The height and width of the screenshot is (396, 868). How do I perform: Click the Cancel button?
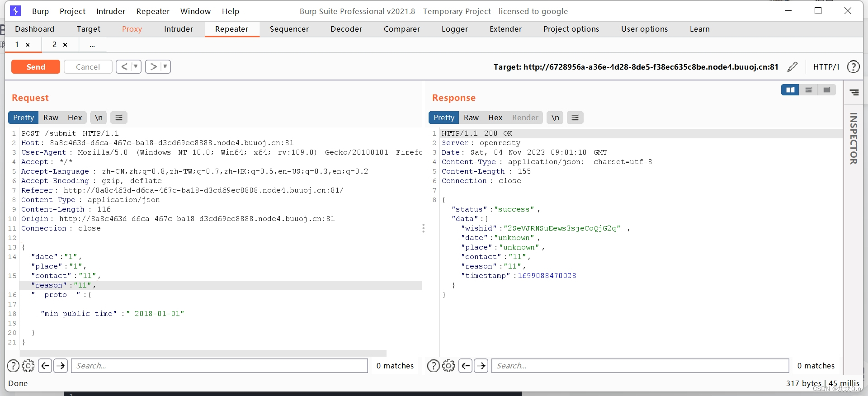[x=88, y=67]
